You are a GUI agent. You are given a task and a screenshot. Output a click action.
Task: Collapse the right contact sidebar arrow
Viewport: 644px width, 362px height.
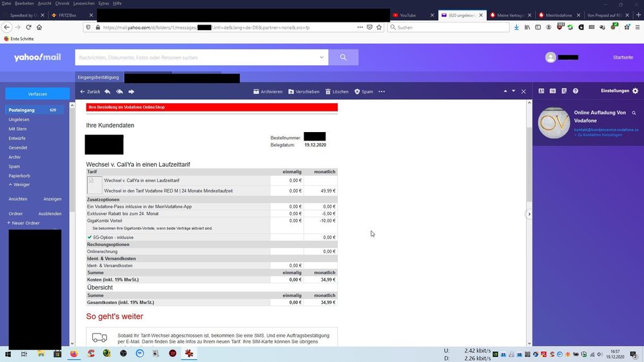tap(529, 214)
